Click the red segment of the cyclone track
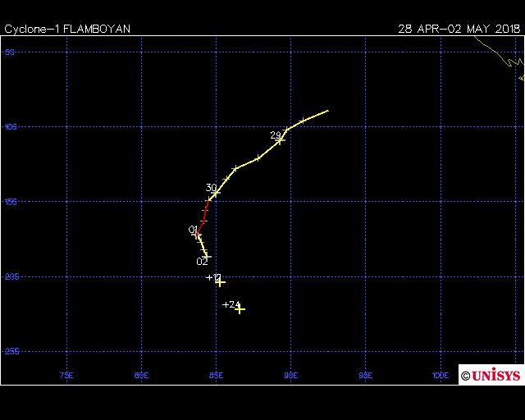 pos(203,217)
